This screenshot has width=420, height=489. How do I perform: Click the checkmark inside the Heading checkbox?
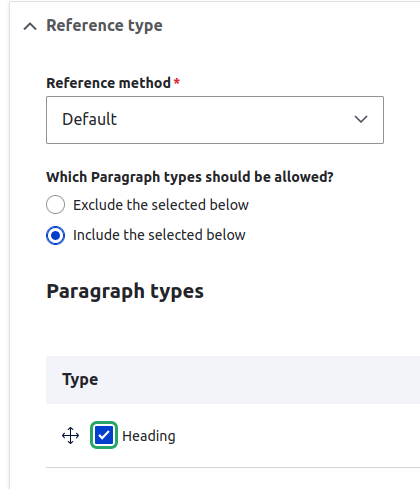pos(104,435)
